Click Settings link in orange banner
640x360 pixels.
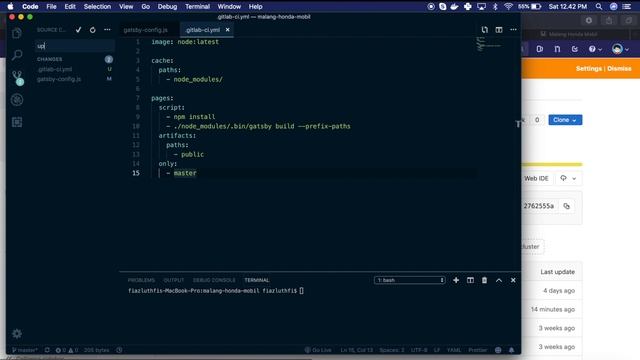click(x=589, y=69)
